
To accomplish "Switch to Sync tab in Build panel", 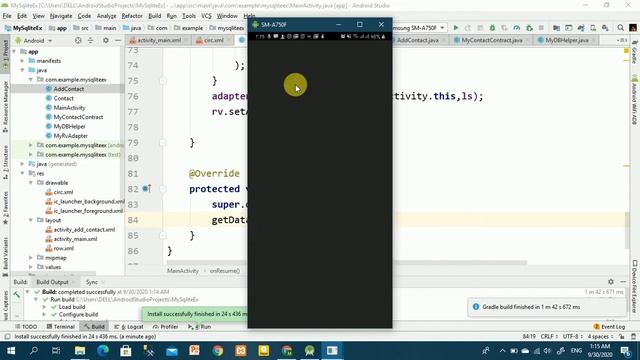I will [92, 282].
